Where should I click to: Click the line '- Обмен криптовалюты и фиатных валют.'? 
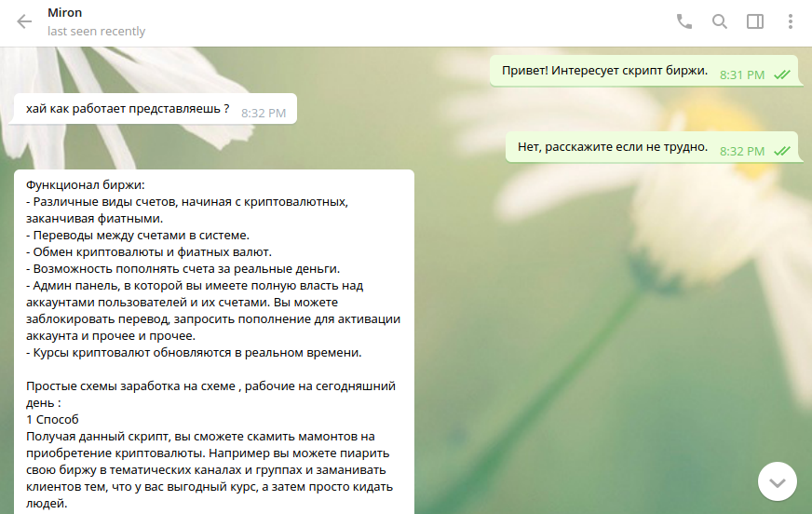click(149, 252)
